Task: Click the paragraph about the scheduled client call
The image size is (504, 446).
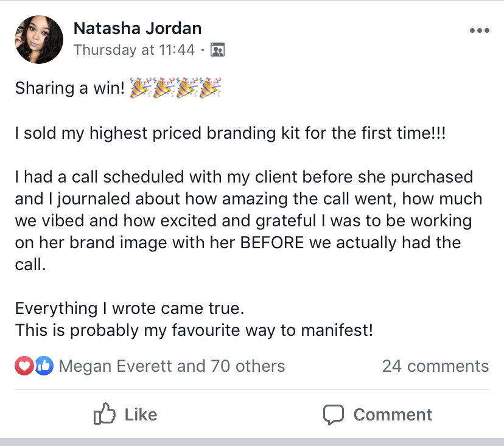Action: 248,220
